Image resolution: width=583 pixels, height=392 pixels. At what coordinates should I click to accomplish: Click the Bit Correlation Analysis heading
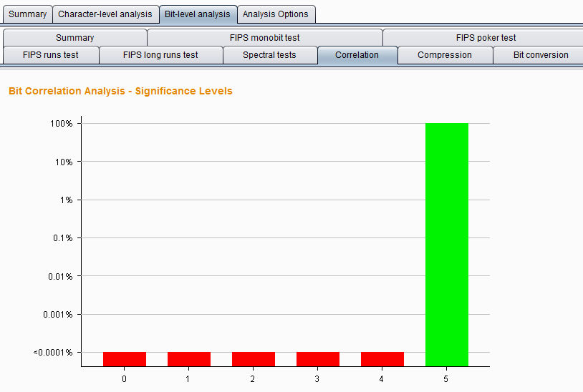[120, 92]
